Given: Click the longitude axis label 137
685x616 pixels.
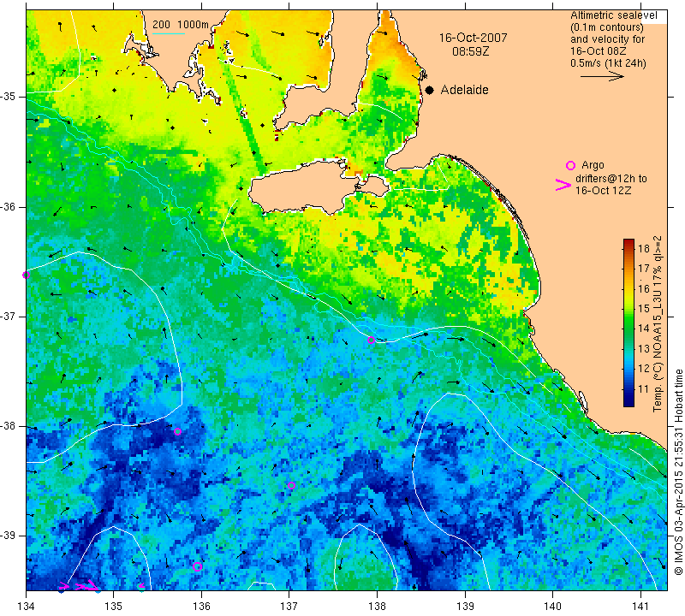Looking at the screenshot, I should [289, 606].
